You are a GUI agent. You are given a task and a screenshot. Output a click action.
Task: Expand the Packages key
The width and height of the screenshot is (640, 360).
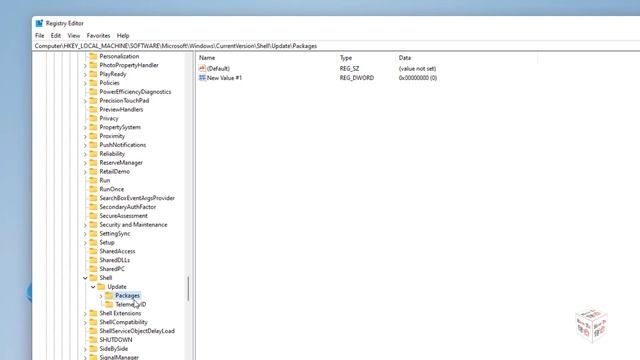[101, 296]
